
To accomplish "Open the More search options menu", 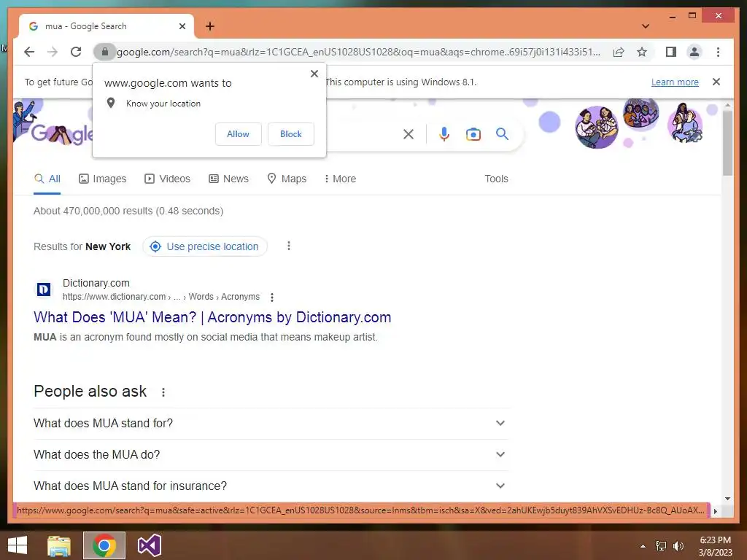I will [340, 179].
